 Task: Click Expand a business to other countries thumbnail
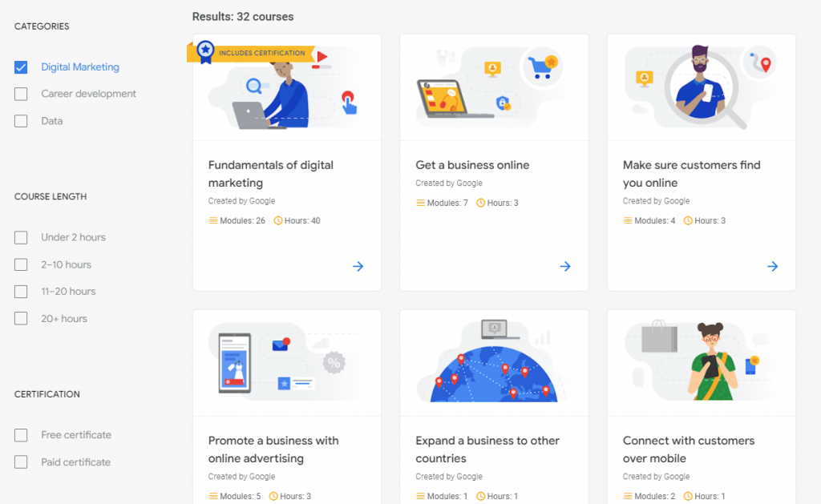tap(494, 363)
